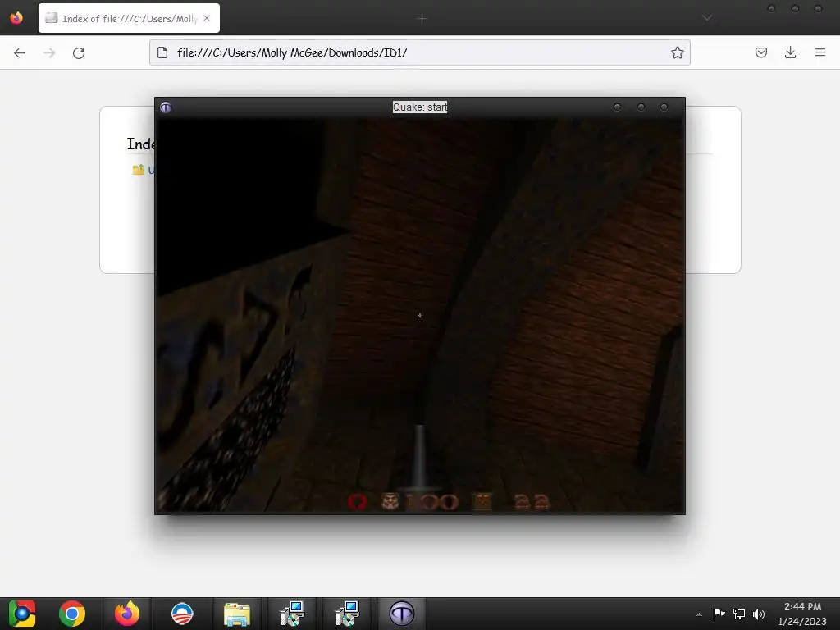Image resolution: width=840 pixels, height=630 pixels.
Task: Select the 'Index of file:///C:/Users/Molly' tab
Action: pyautogui.click(x=129, y=18)
